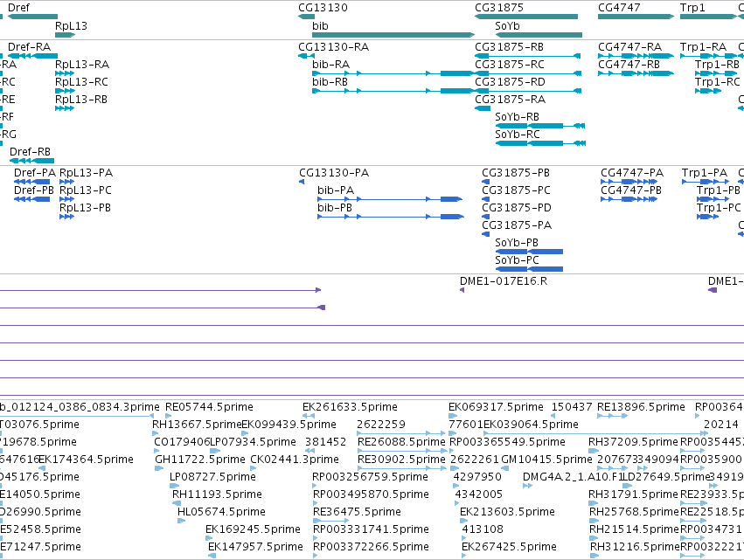Click the EK069317.5prime EST label
744x560 pixels.
496,407
